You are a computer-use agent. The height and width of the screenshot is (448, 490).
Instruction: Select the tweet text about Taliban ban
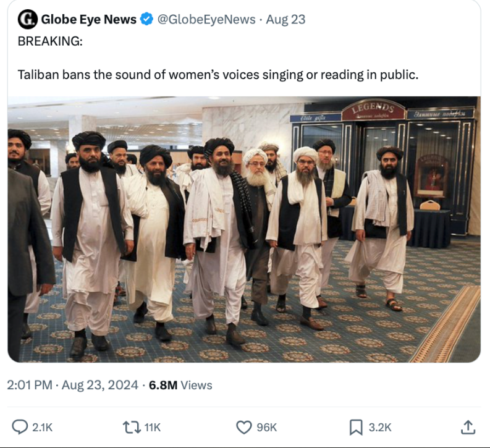point(218,75)
